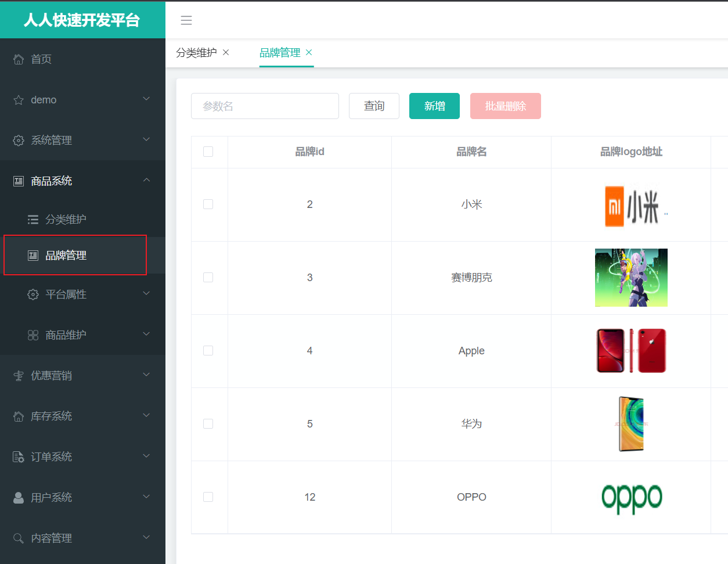
Task: Expand the demo menu chevron
Action: point(146,99)
